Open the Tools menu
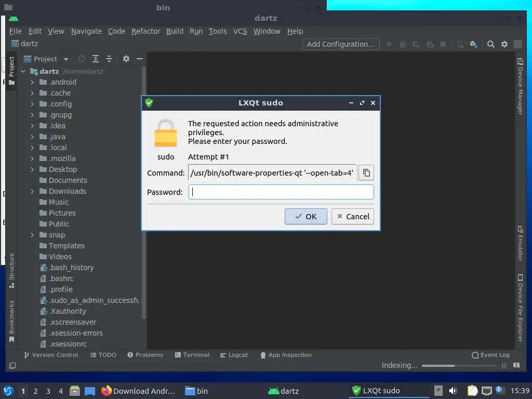The image size is (532, 399). coord(218,31)
